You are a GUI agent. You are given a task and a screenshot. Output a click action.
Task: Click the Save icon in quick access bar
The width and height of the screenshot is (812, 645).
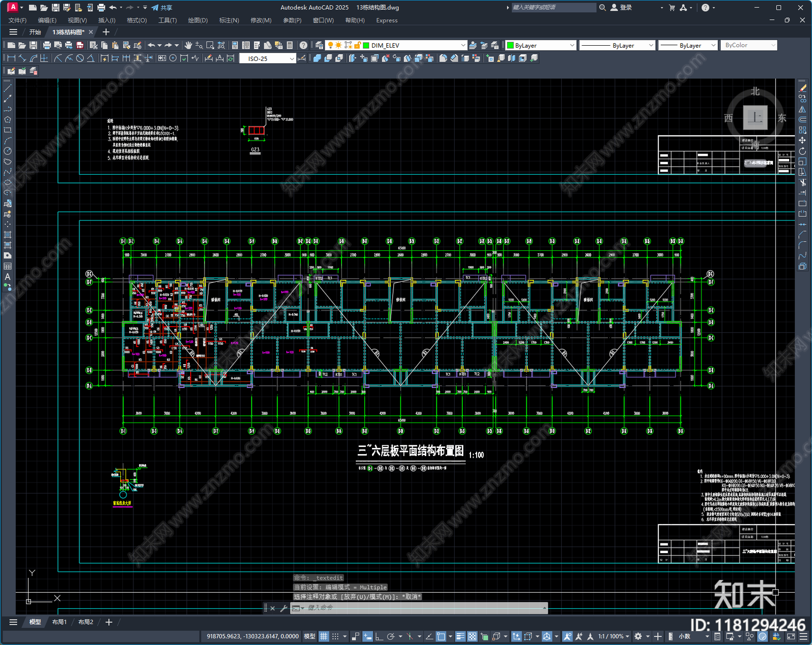[x=55, y=8]
